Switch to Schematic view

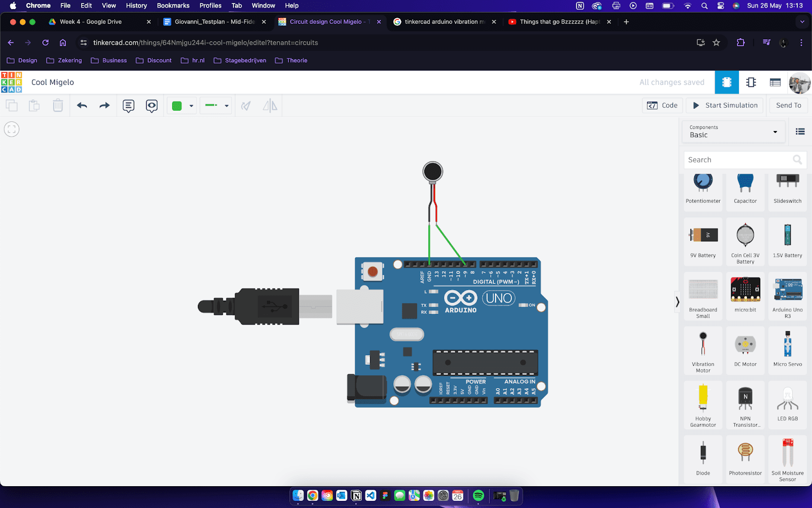point(751,82)
